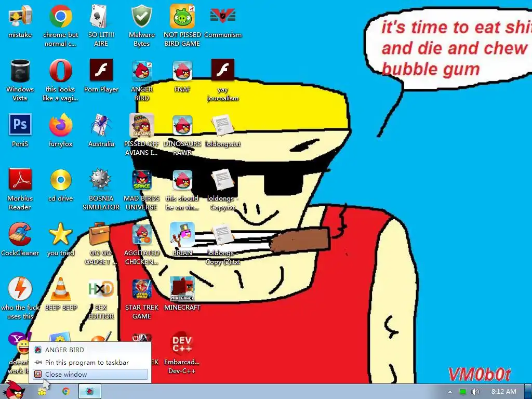Screen dimensions: 532x399
Task: Select the Opera icon 'this looks like a vagi...'
Action: click(60, 80)
